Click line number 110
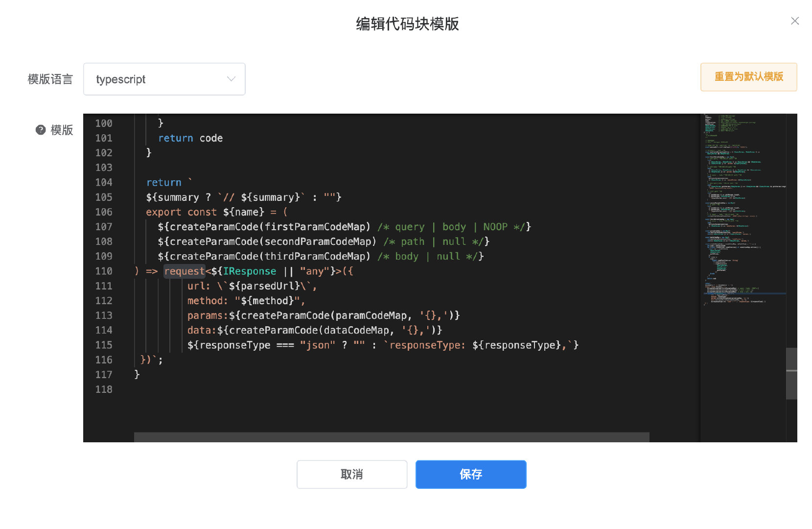This screenshot has height=529, width=812. (104, 271)
